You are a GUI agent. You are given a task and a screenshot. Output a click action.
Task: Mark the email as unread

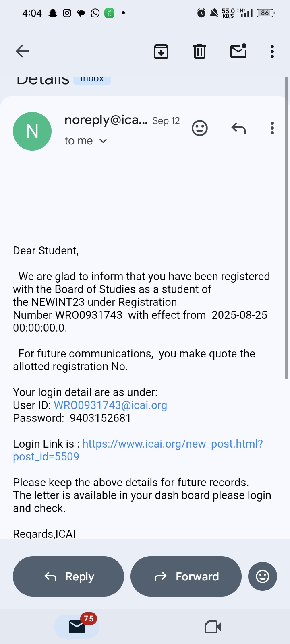click(238, 51)
